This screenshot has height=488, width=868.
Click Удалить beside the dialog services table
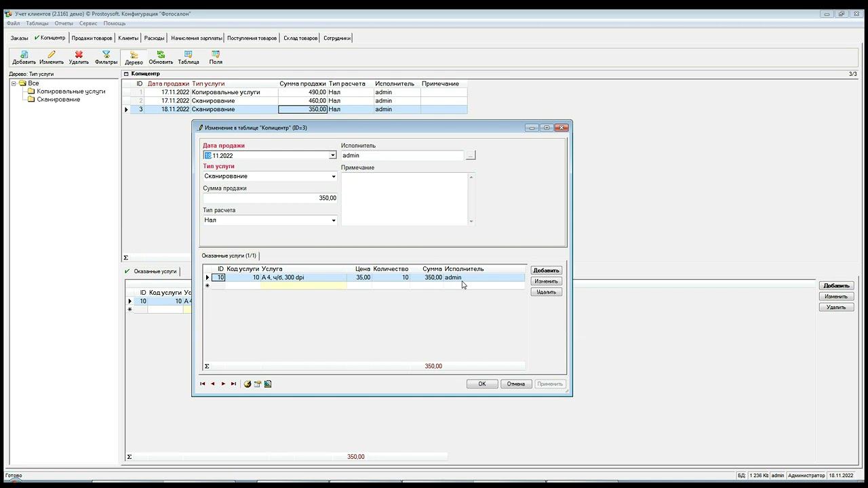[547, 292]
